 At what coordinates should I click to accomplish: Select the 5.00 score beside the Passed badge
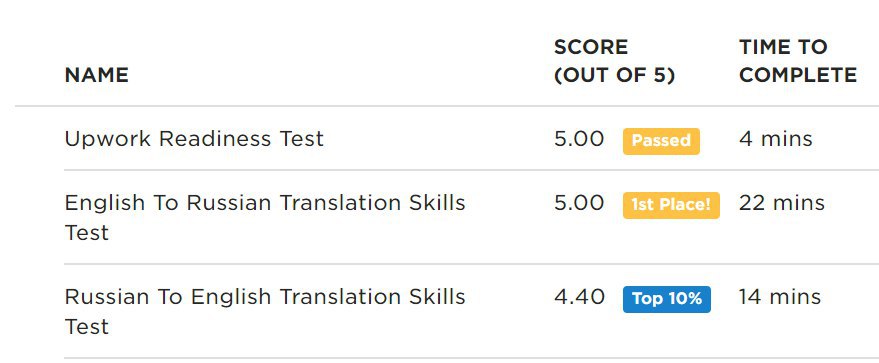click(579, 139)
